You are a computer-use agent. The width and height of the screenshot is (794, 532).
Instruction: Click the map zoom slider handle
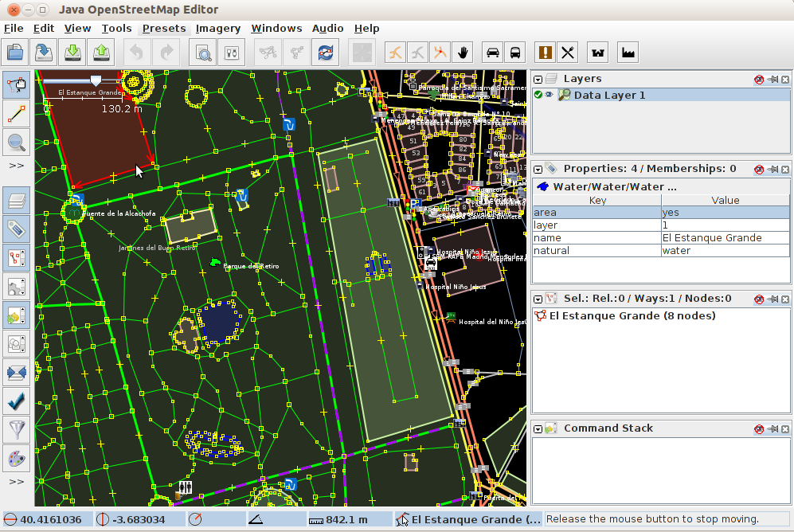(96, 80)
